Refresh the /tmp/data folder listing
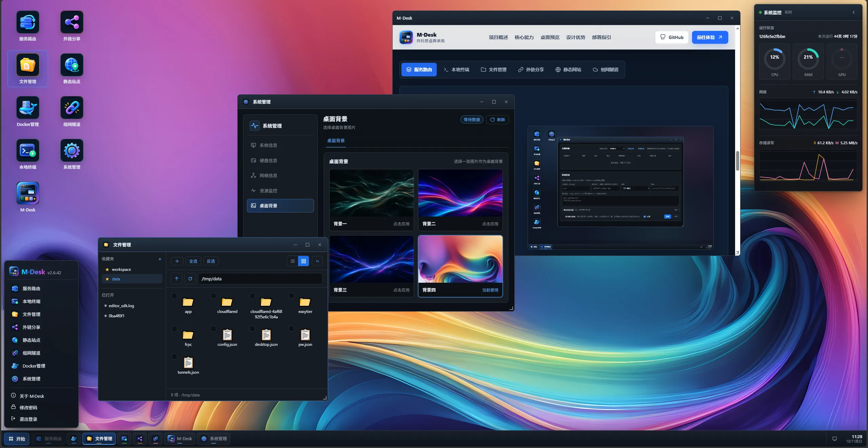The width and height of the screenshot is (868, 448). point(190,279)
